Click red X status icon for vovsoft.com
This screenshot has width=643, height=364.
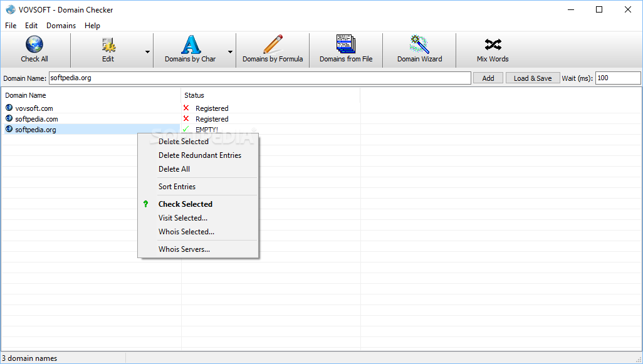(186, 108)
